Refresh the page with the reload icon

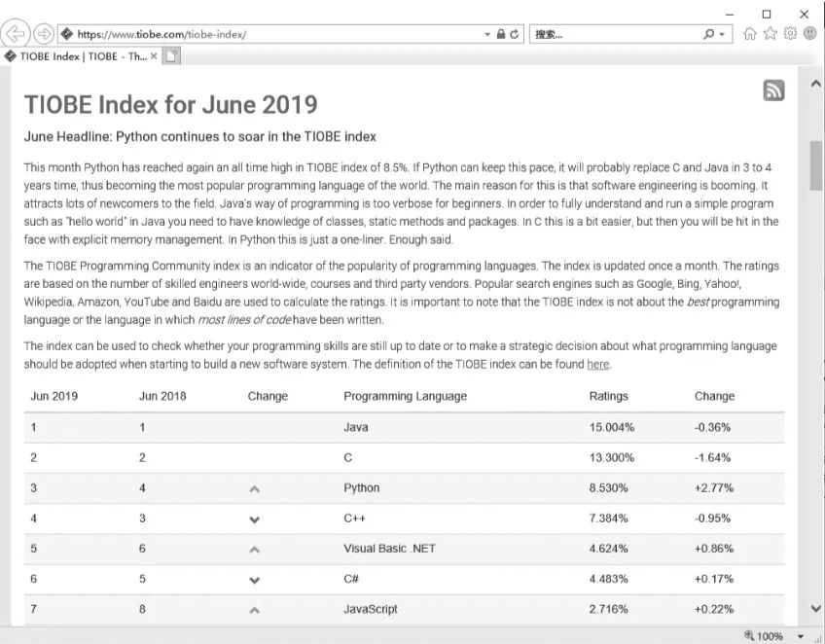pyautogui.click(x=515, y=34)
